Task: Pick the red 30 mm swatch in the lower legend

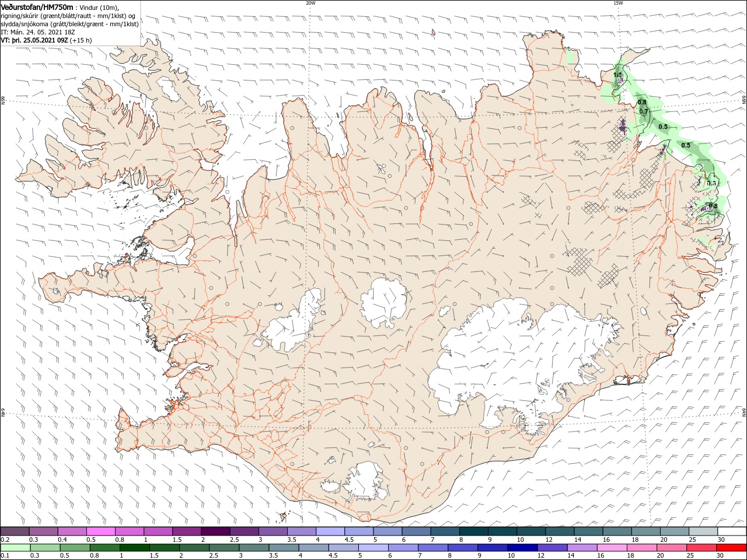Action: point(731,548)
